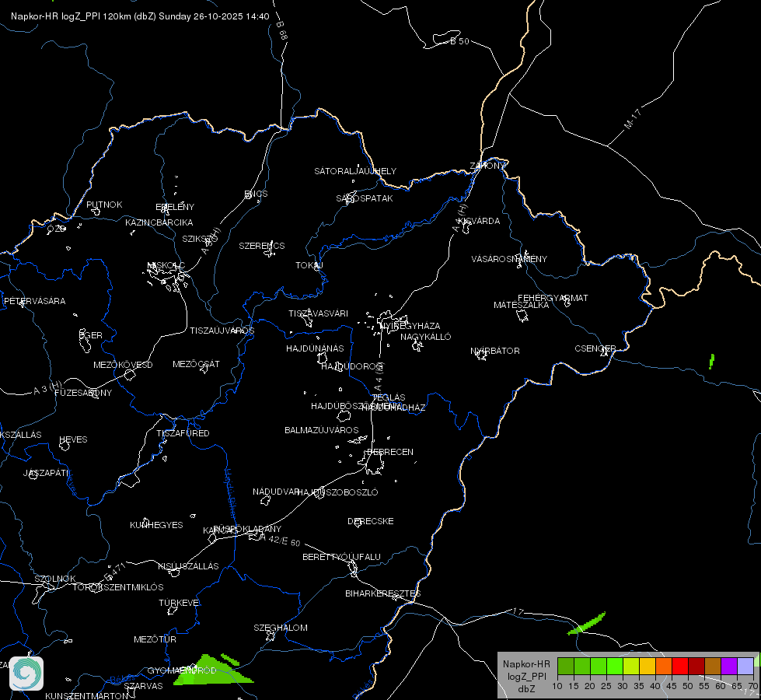Click the Debrecen city outline marker
The width and height of the screenshot is (761, 700).
pyautogui.click(x=374, y=464)
